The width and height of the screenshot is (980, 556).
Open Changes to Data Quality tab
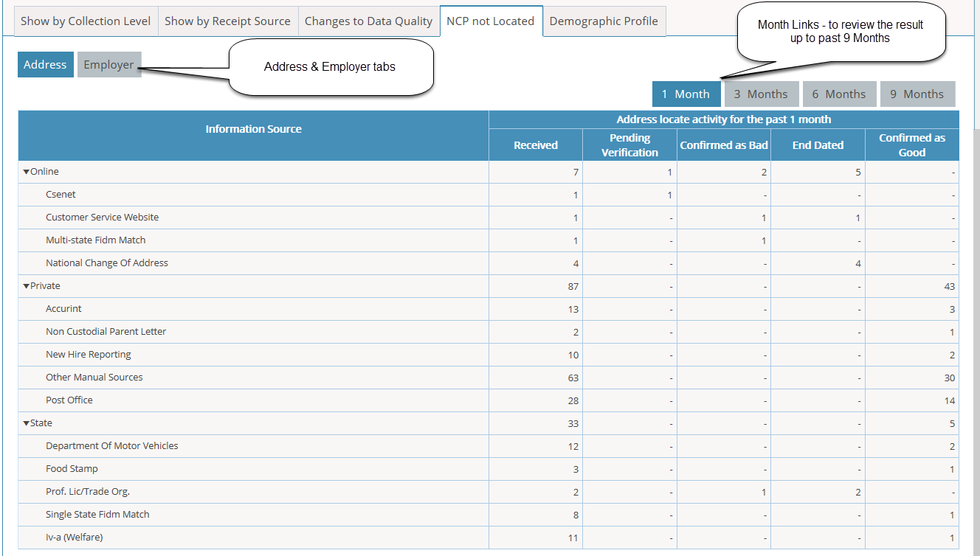point(368,21)
